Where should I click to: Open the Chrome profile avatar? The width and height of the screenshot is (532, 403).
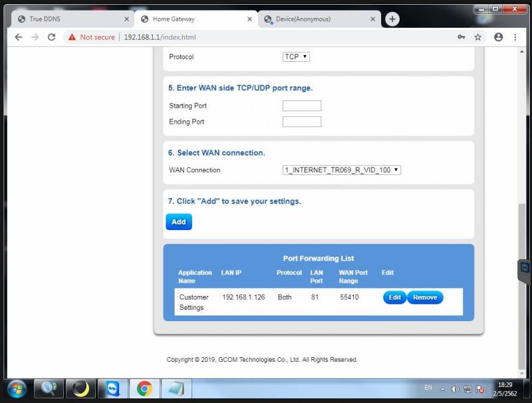(x=498, y=37)
